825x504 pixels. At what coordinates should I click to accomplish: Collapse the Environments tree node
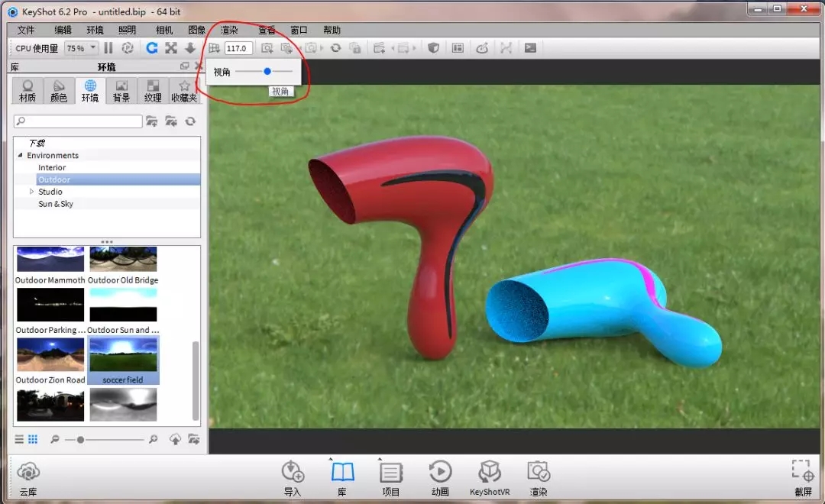click(x=21, y=156)
